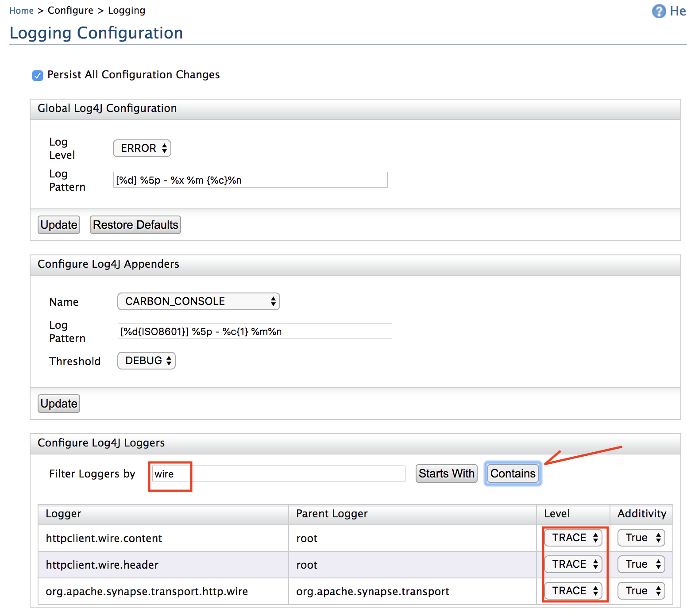Open Additivity dropdown for httpclient.wire.content

[641, 538]
